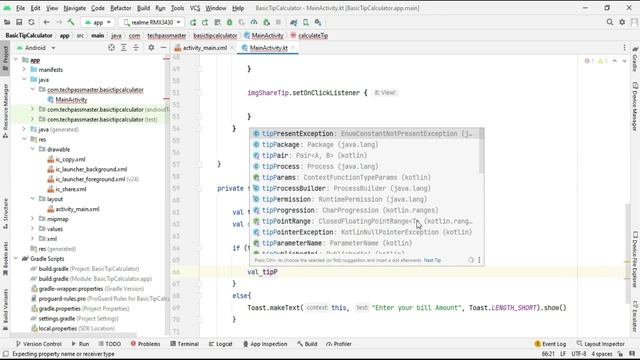
Task: Select MainActivity file in project tree
Action: click(71, 100)
